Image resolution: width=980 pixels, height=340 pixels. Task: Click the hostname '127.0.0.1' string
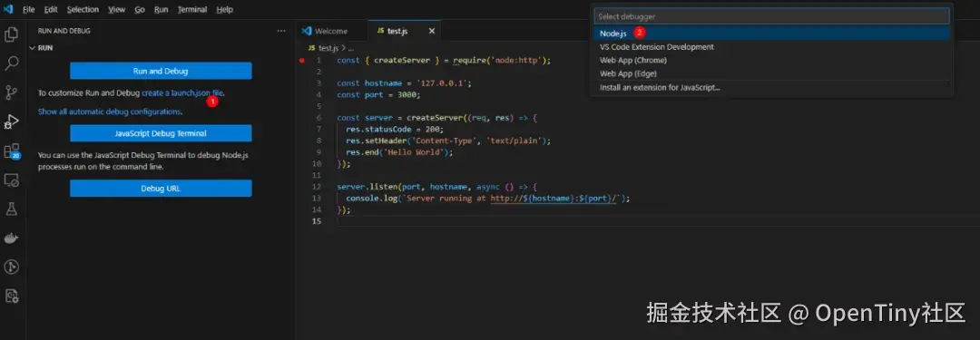[443, 83]
